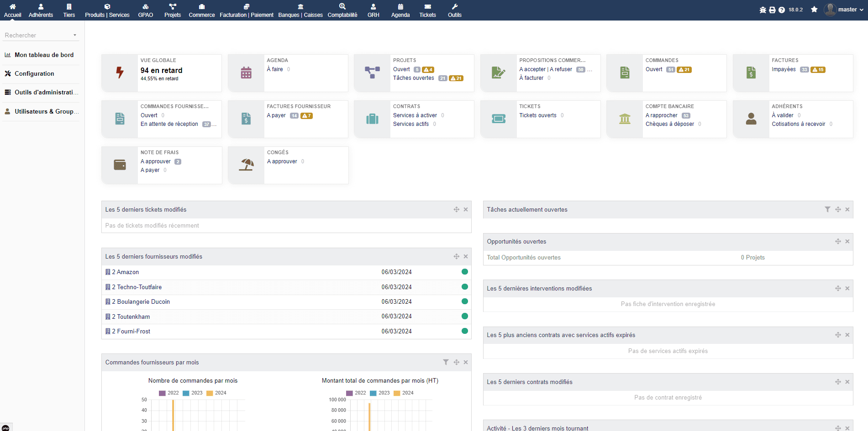Open the help question mark icon
This screenshot has height=431, width=868.
coord(782,10)
